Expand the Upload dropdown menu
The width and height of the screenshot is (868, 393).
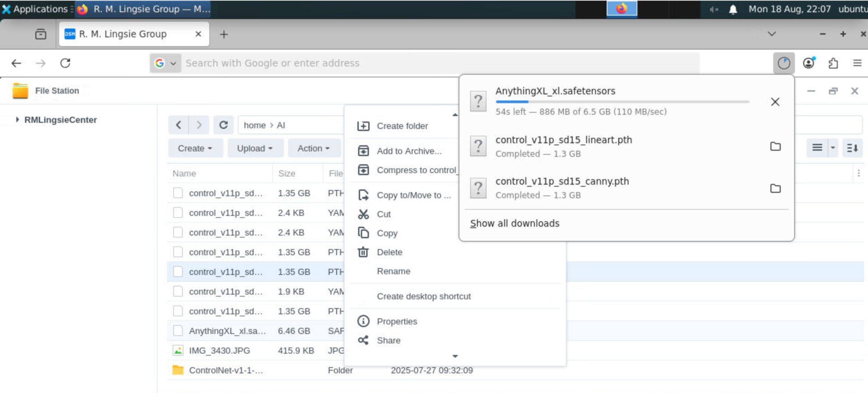(x=255, y=148)
